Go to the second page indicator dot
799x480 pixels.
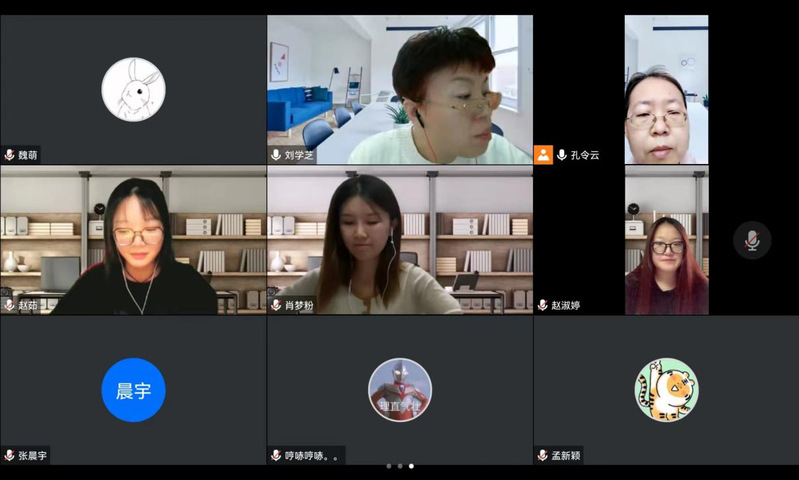(x=400, y=466)
